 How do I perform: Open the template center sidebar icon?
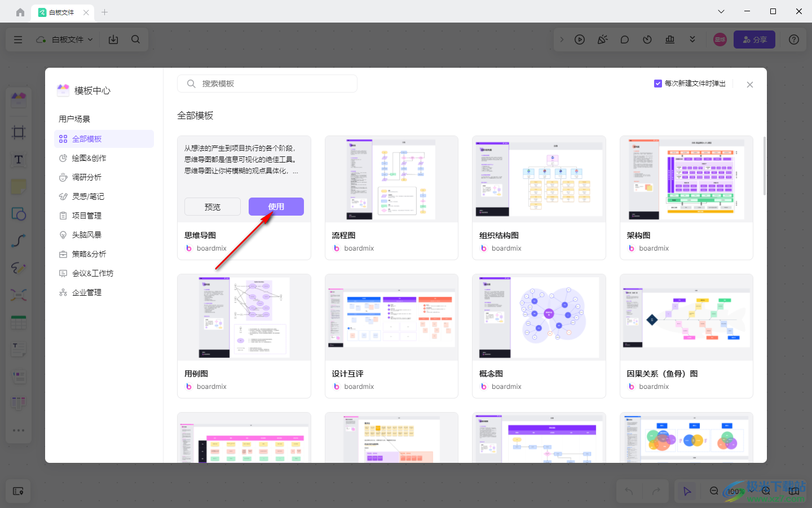tap(19, 100)
